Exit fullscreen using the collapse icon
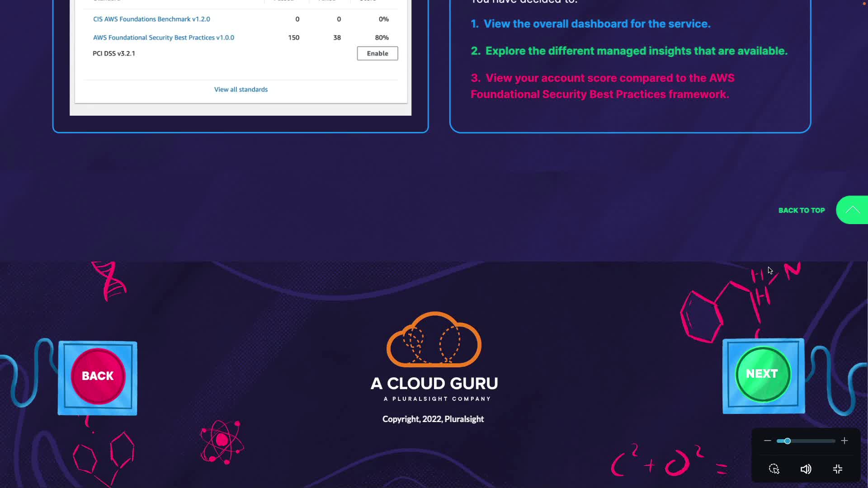868x488 pixels. coord(837,469)
